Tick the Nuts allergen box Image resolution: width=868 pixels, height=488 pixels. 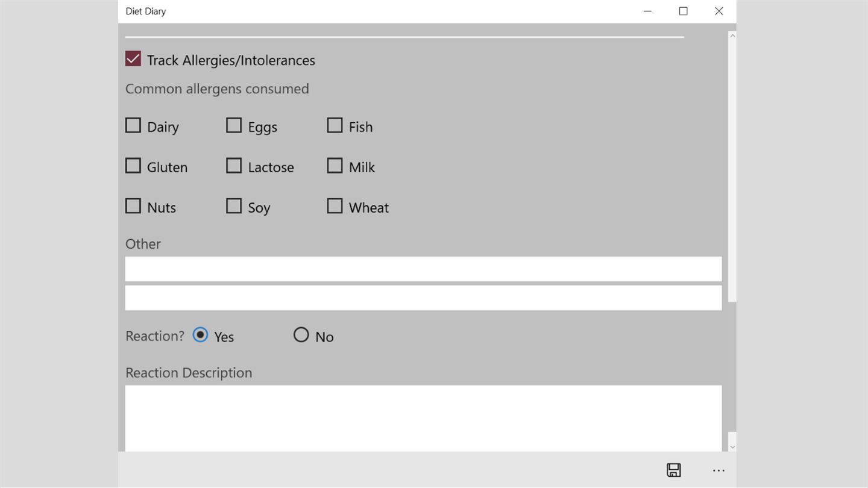pos(133,206)
